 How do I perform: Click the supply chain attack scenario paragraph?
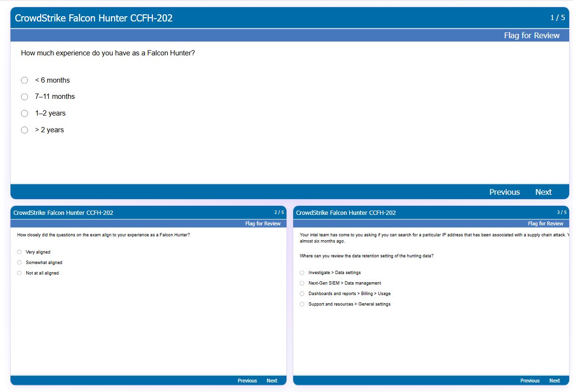tap(435, 238)
